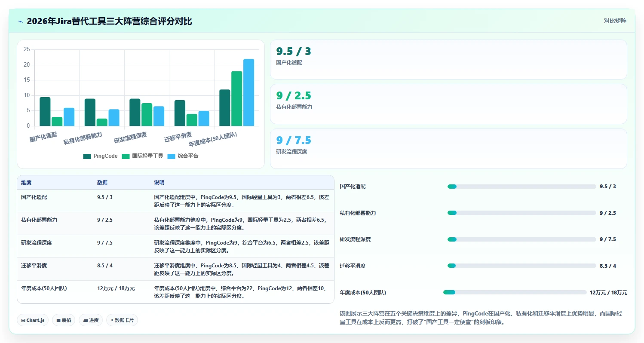The image size is (644, 343).
Task: Click the 数据卡片 chip
Action: [122, 320]
